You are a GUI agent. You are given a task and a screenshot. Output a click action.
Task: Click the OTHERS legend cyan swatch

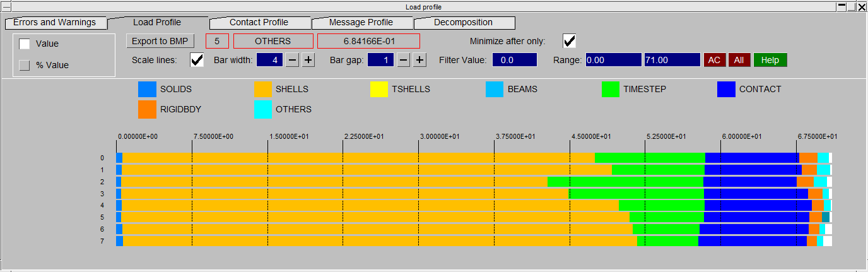pyautogui.click(x=263, y=109)
